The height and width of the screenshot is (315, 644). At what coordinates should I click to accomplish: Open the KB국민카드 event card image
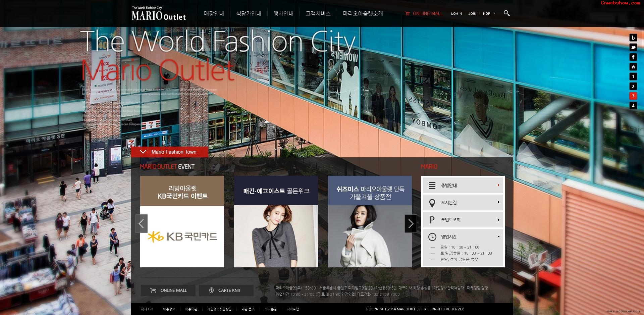coord(182,237)
